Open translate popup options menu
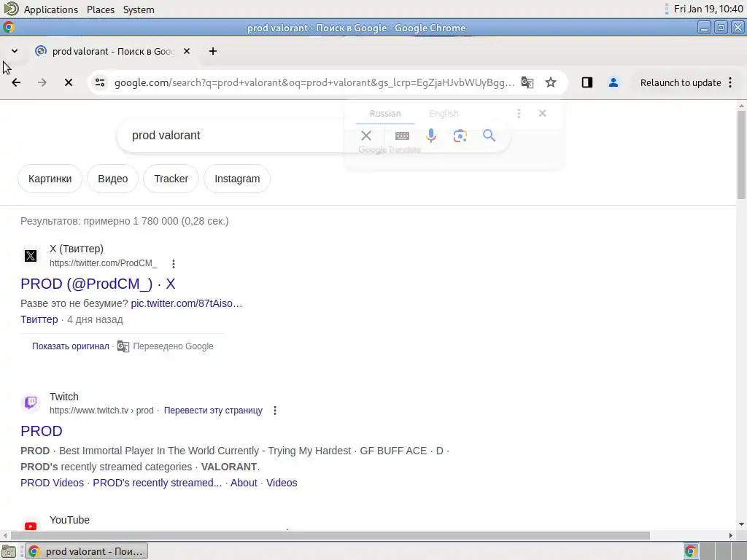The height and width of the screenshot is (560, 747). coord(519,113)
